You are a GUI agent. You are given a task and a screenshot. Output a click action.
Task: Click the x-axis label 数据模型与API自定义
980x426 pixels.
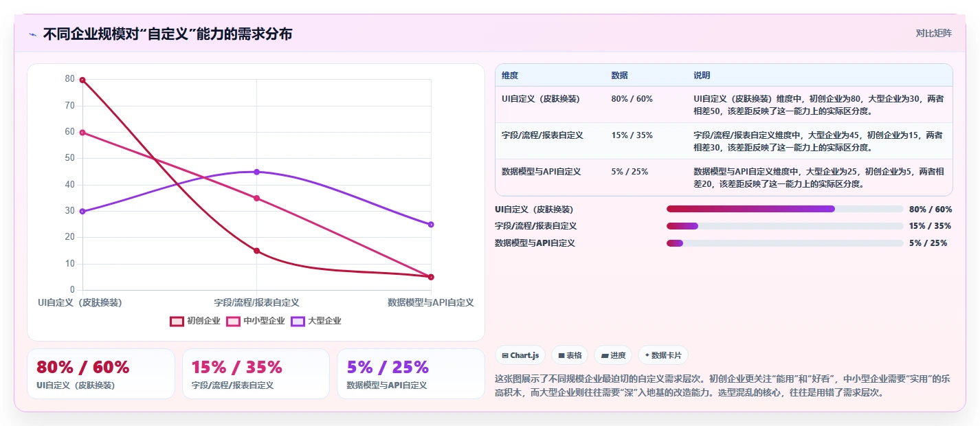(431, 302)
